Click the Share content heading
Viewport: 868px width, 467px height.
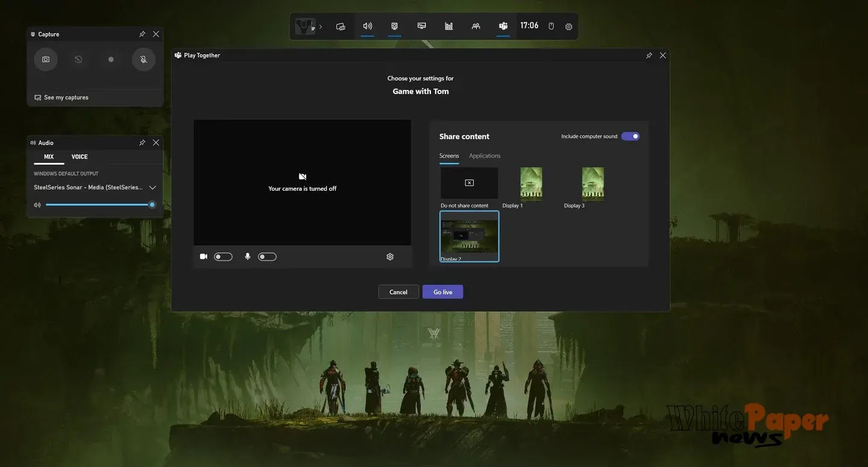(x=464, y=137)
